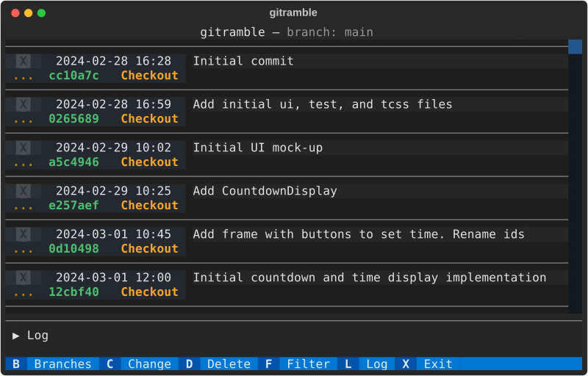Select message 'Add CountdownDisplay'
588x376 pixels.
tap(265, 191)
